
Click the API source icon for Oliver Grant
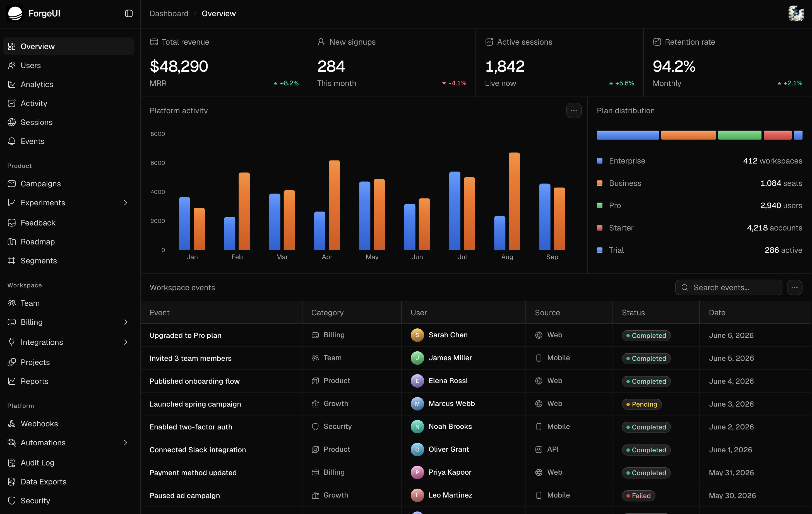coord(539,449)
